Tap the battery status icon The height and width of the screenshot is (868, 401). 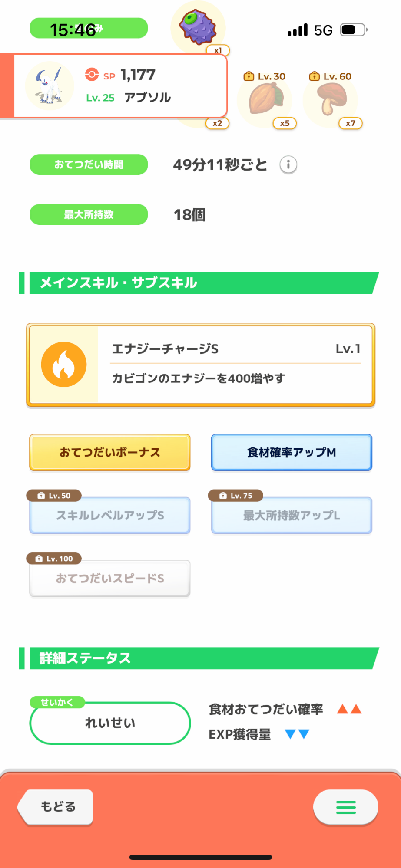pos(353,30)
